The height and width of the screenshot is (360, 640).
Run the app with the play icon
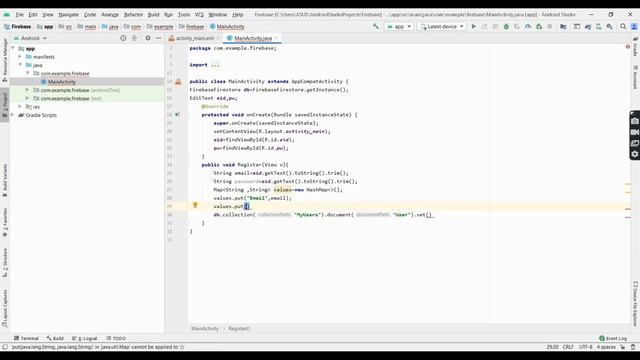pos(473,27)
